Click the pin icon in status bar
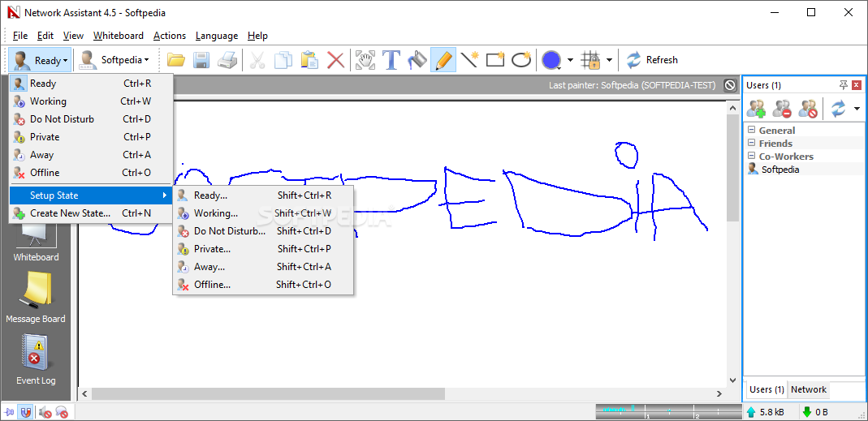Screen dimensions: 868x421 coord(11,412)
